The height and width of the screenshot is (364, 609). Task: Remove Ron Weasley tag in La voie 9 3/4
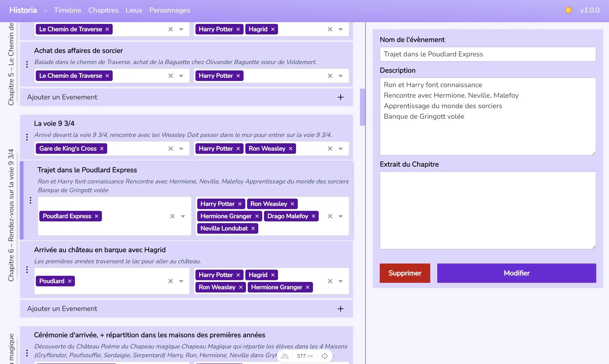tap(291, 149)
